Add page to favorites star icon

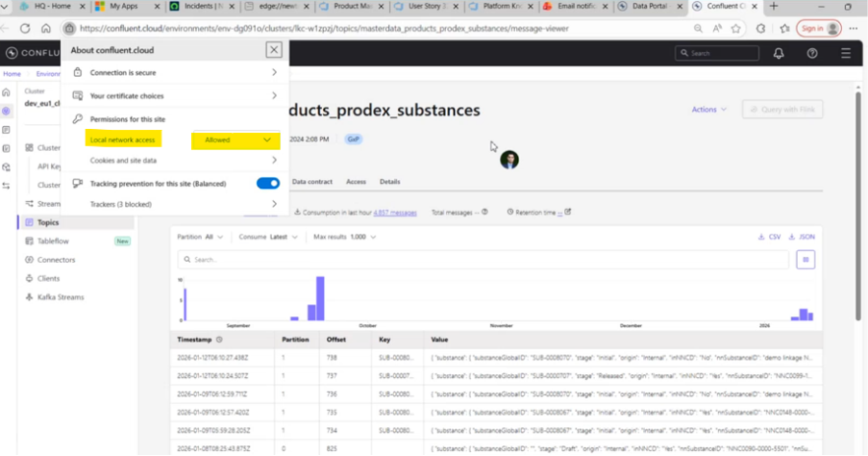point(735,28)
